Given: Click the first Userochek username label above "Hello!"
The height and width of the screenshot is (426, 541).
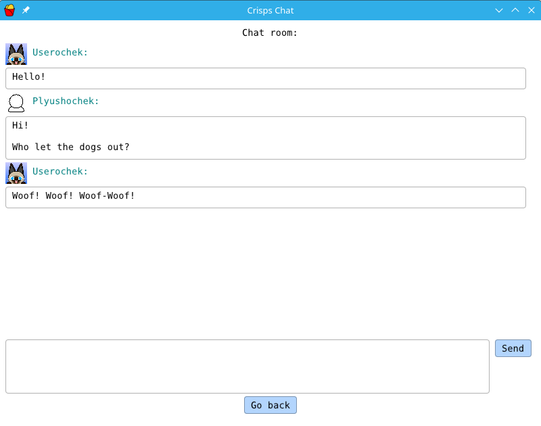Looking at the screenshot, I should pyautogui.click(x=60, y=52).
